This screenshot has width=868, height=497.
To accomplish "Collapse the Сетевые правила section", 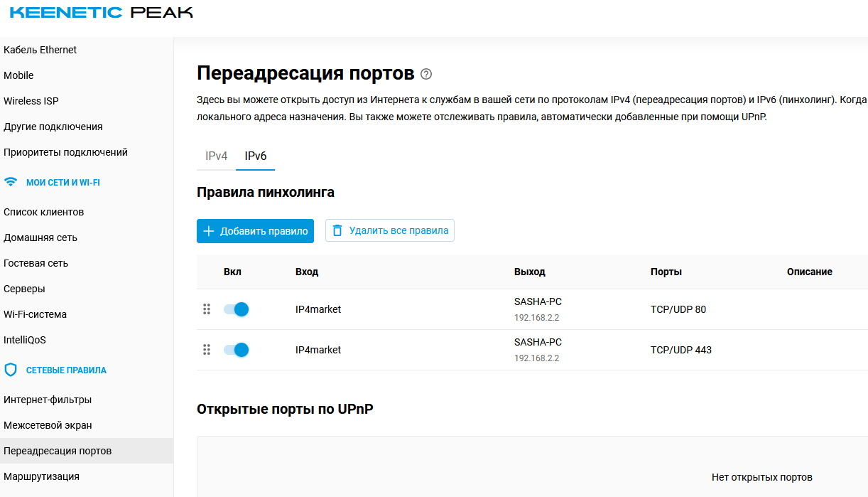I will pyautogui.click(x=66, y=370).
